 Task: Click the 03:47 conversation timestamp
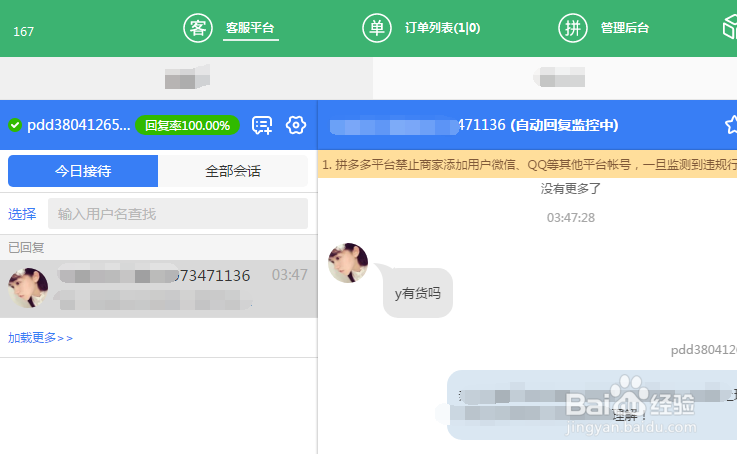point(290,275)
